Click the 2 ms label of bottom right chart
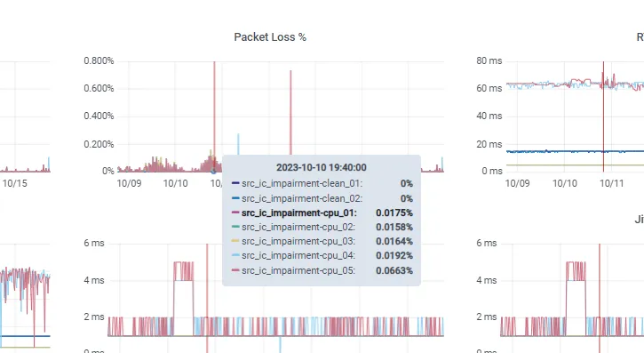This screenshot has width=644, height=353. click(x=487, y=317)
